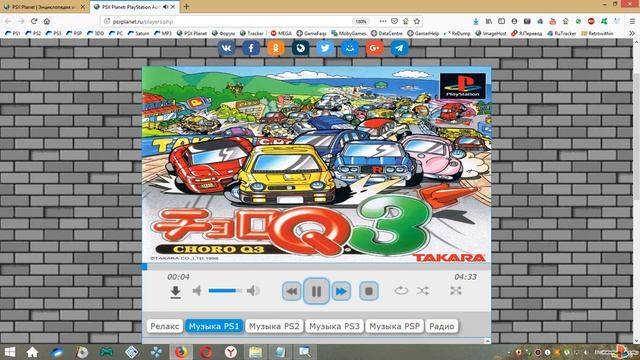Share via the orange Odnoklassniki icon
Image resolution: width=640 pixels, height=360 pixels.
click(x=276, y=48)
